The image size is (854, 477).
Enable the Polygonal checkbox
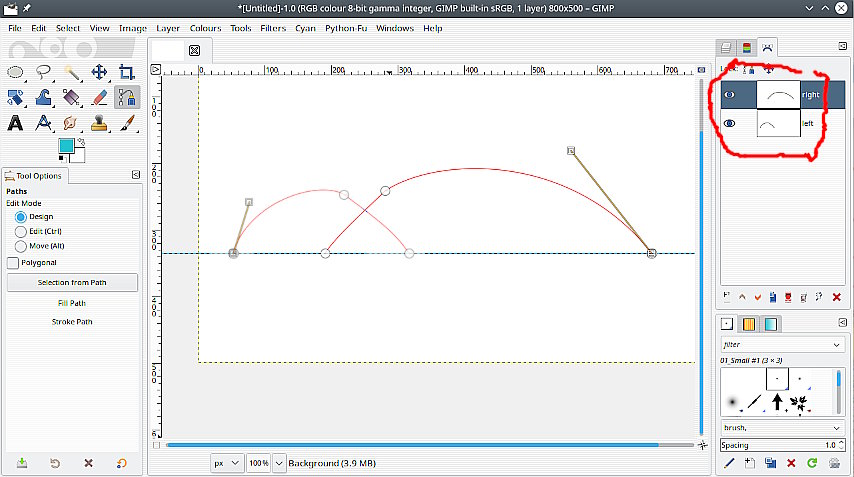click(13, 263)
